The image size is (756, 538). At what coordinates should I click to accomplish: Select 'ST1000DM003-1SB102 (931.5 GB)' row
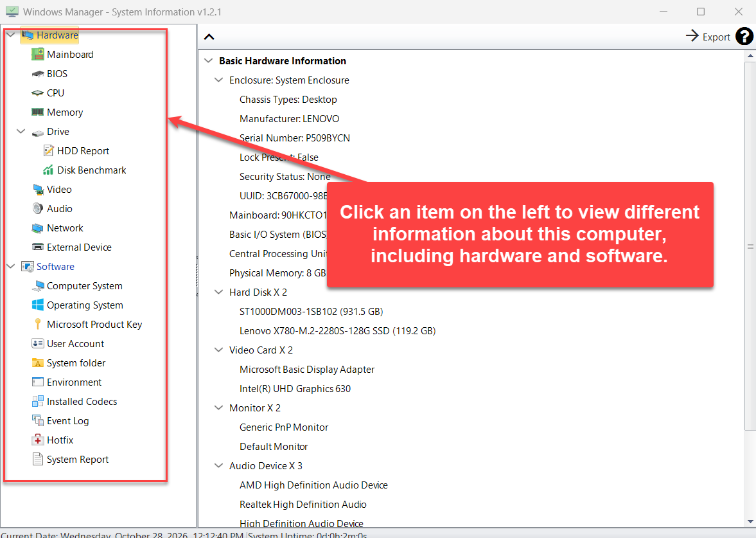click(x=312, y=312)
